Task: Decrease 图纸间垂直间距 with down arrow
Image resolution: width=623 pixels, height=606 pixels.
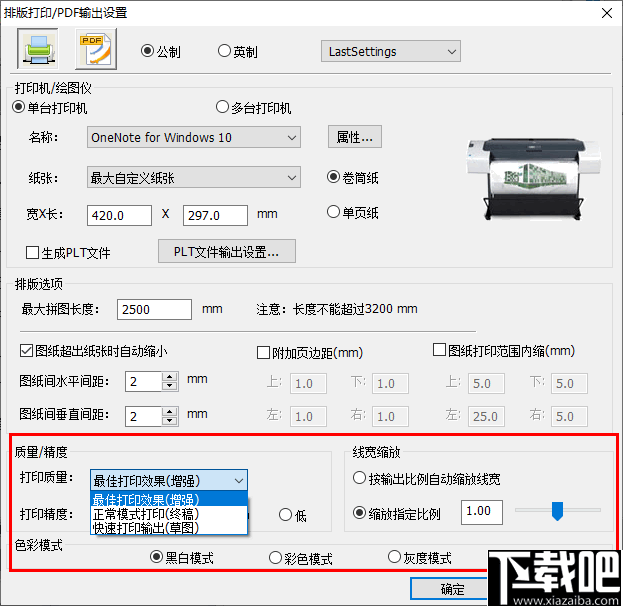Action: [170, 421]
